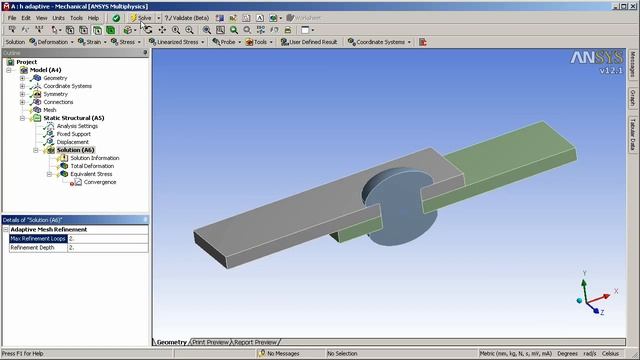Open the Edit menu

coord(26,18)
